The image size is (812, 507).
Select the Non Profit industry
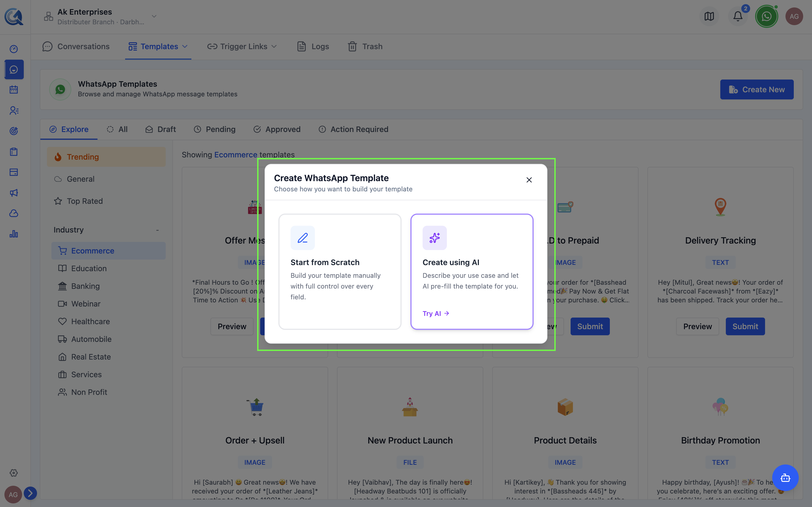pos(108,392)
